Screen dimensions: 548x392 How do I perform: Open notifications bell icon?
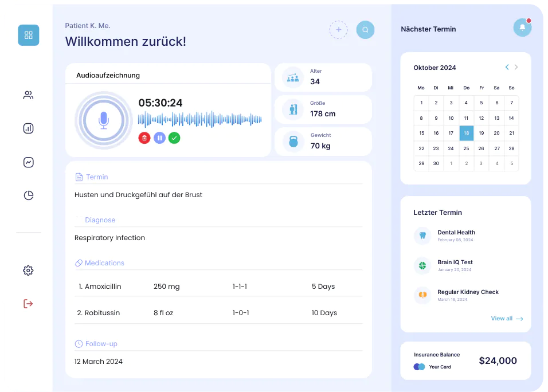(x=522, y=28)
